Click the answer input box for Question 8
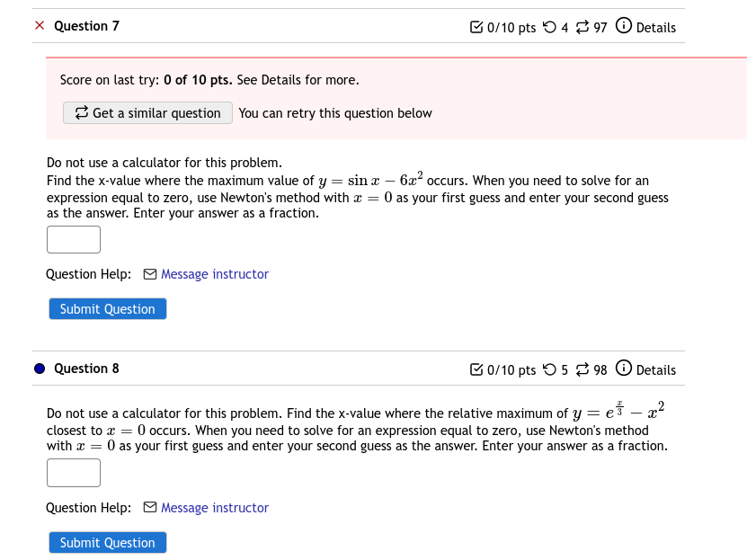Screen dimensions: 747x560 point(73,472)
